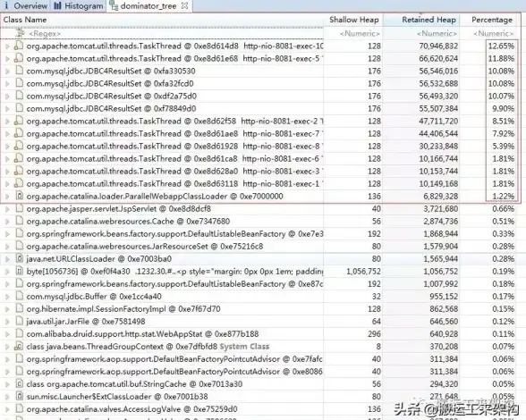Image resolution: width=526 pixels, height=420 pixels.
Task: Click thread icon of http-nio-8081-exec-10 row
Action: tap(19, 46)
